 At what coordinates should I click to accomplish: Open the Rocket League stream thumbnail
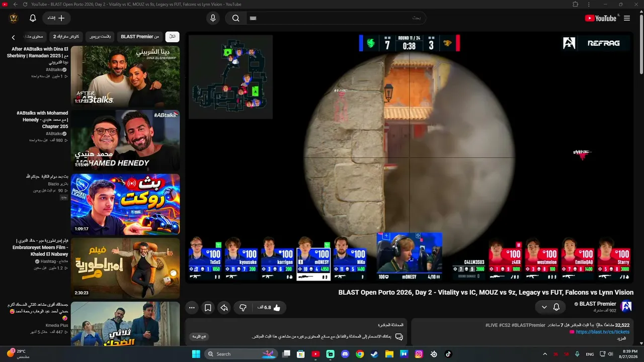(125, 204)
